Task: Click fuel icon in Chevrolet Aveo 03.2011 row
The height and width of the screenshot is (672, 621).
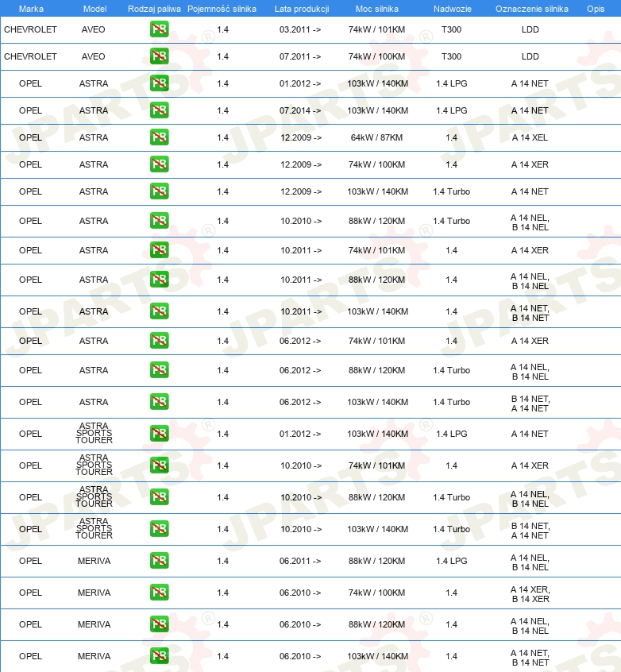Action: [x=159, y=29]
